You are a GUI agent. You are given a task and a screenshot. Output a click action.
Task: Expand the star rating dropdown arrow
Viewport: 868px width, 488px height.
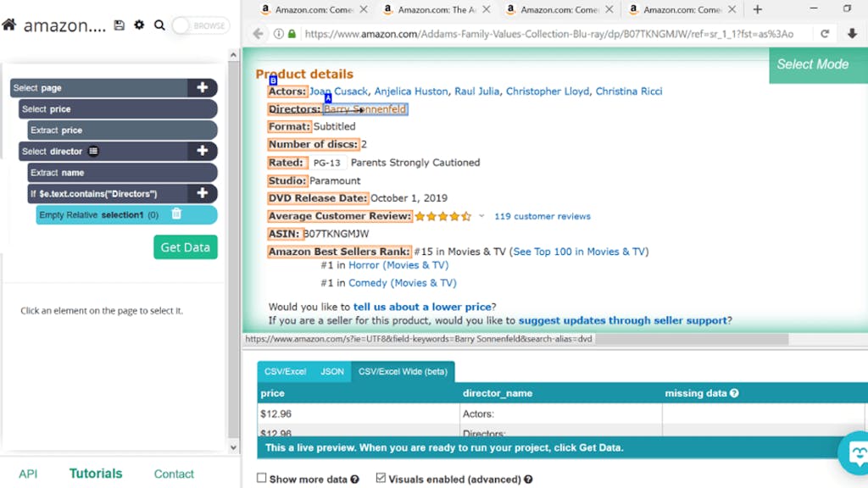click(x=481, y=216)
